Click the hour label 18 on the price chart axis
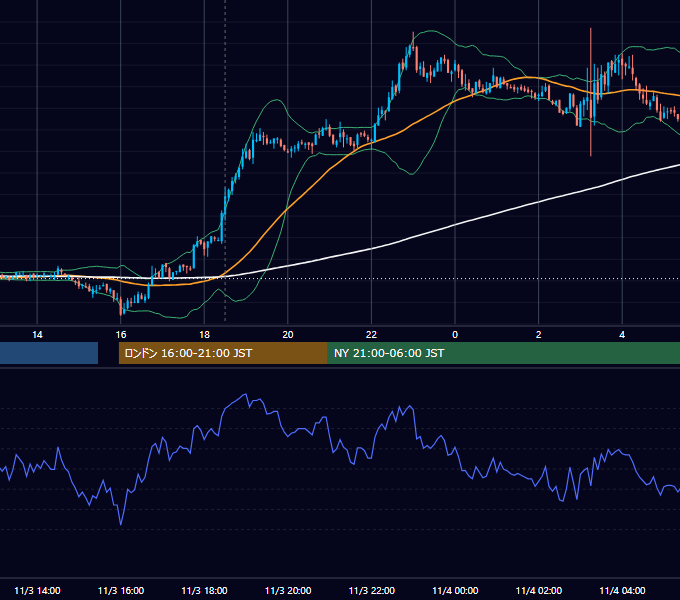This screenshot has width=680, height=600. [x=204, y=335]
